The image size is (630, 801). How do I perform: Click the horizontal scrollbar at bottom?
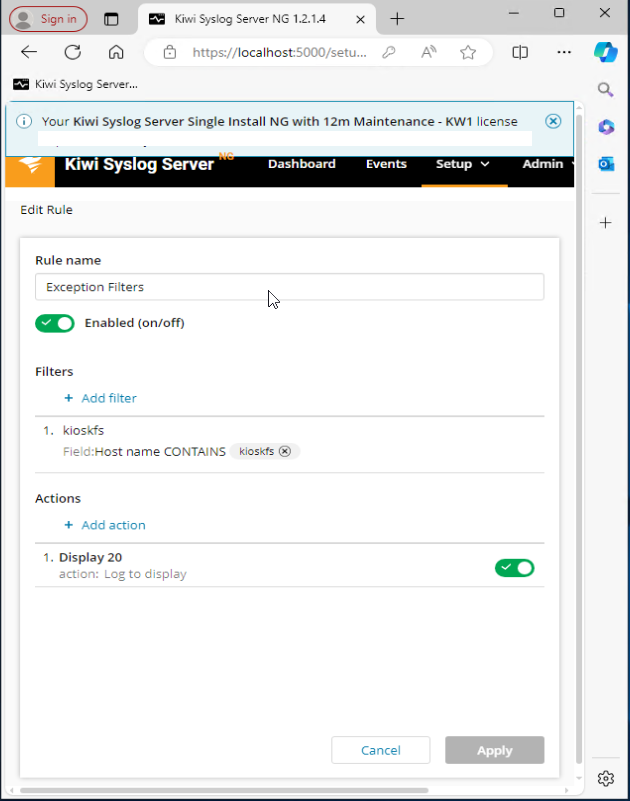pos(224,790)
